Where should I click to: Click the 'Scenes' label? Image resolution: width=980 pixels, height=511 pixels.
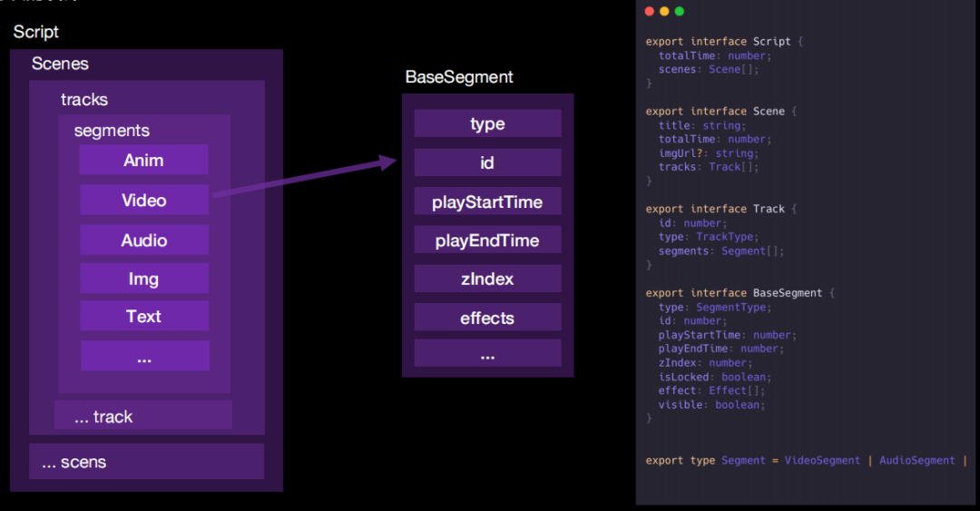60,64
